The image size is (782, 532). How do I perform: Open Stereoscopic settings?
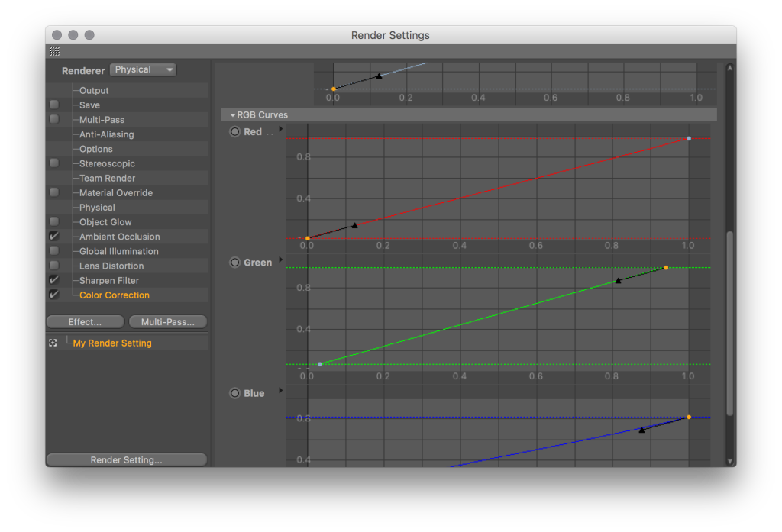point(107,163)
